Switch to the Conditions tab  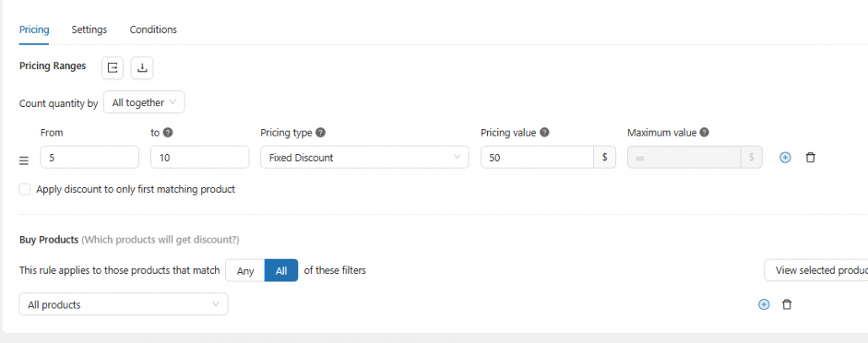[x=153, y=29]
